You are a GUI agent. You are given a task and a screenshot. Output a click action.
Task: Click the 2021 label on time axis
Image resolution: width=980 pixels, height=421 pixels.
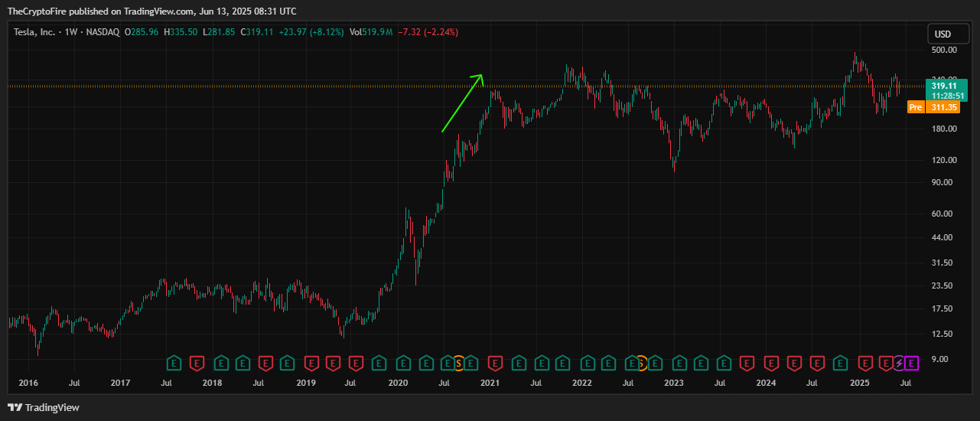coord(490,382)
